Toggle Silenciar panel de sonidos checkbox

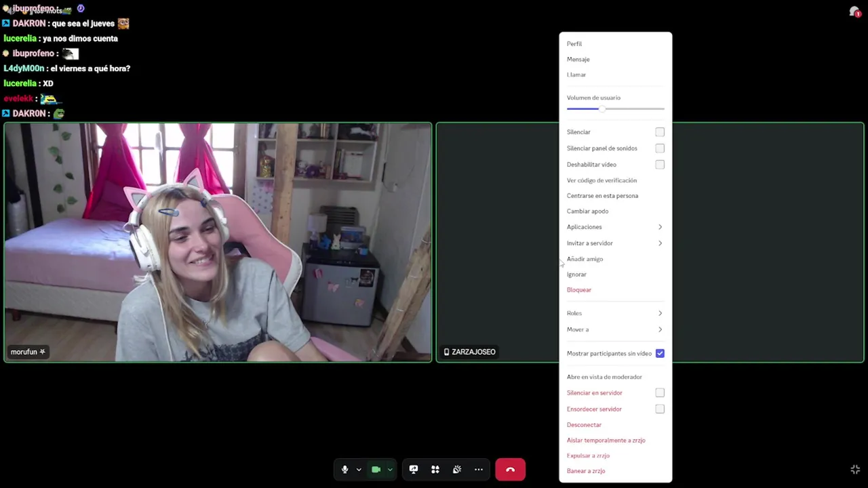tap(660, 148)
